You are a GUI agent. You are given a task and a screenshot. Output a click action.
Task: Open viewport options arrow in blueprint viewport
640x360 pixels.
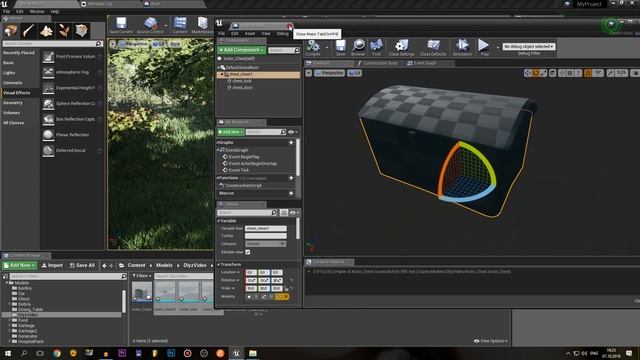point(309,73)
